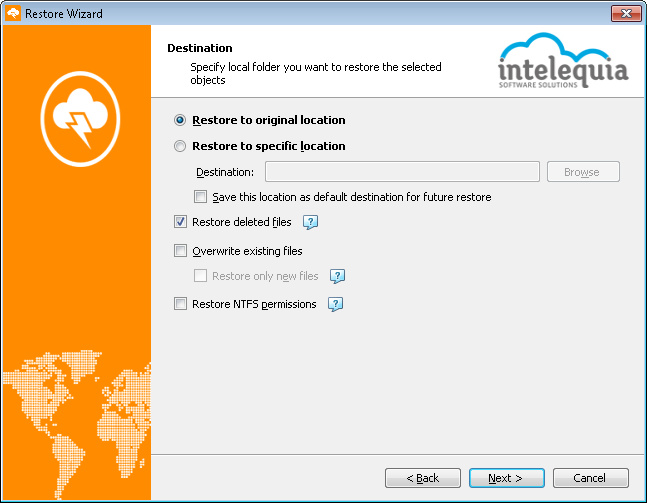Uncheck Restore deleted files
Screen dimensions: 647x503
point(180,222)
